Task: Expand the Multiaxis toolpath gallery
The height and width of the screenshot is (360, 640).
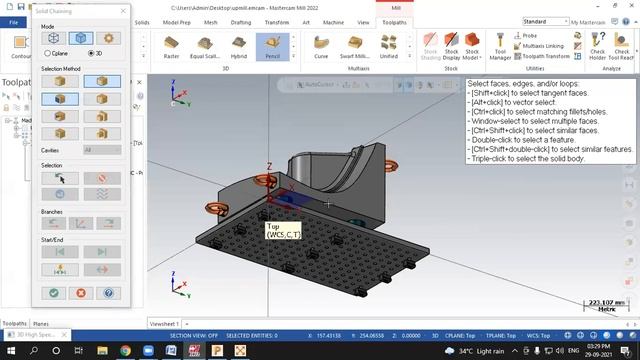Action: pos(409,56)
